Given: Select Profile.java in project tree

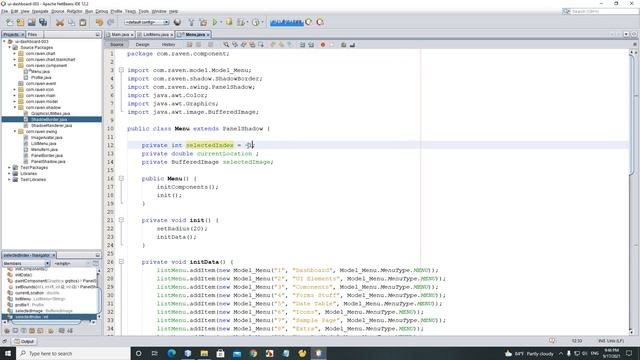Looking at the screenshot, I should 41,78.
